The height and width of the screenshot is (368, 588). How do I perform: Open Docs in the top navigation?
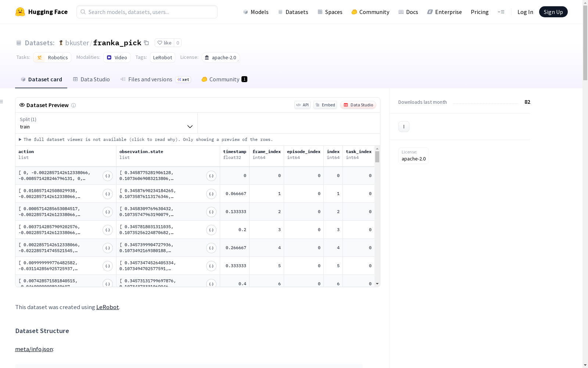tap(408, 12)
